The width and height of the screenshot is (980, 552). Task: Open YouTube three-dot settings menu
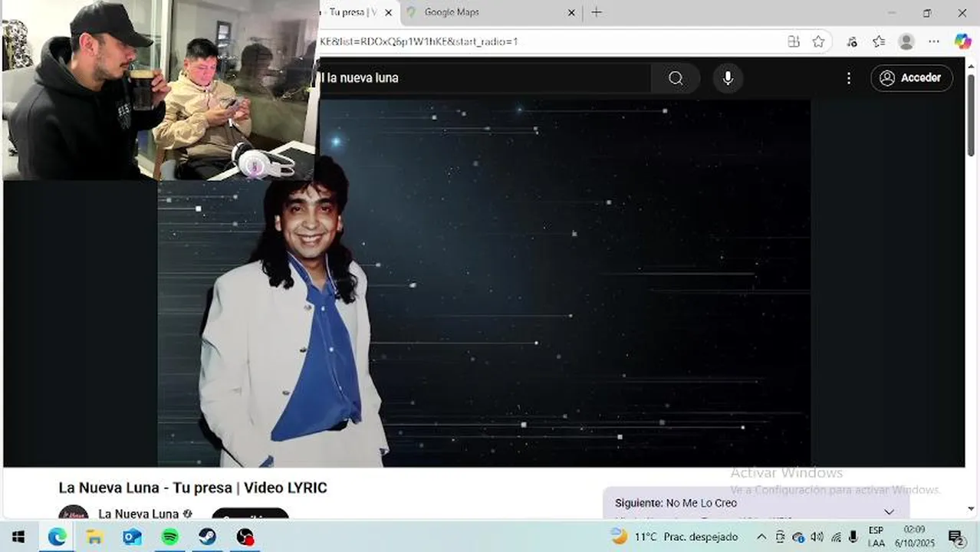(848, 78)
